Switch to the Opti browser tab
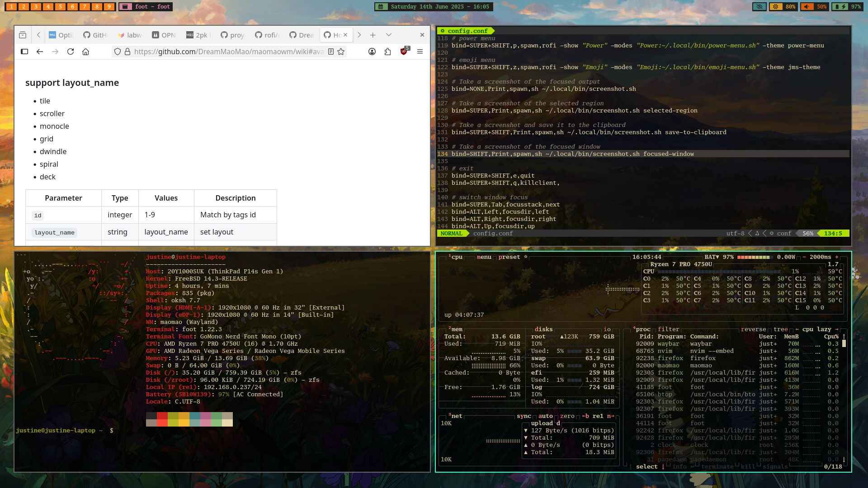The image size is (868, 488). point(61,35)
